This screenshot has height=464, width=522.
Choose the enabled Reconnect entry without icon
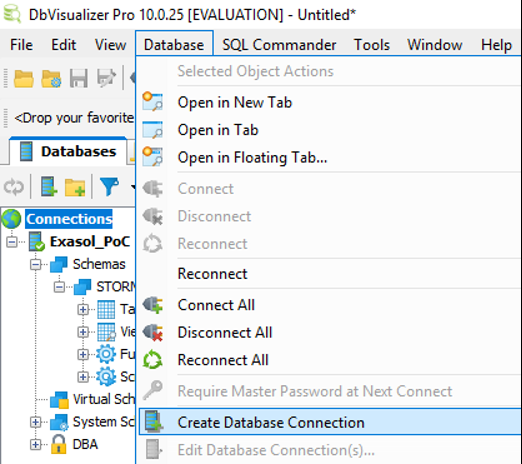click(x=329, y=274)
